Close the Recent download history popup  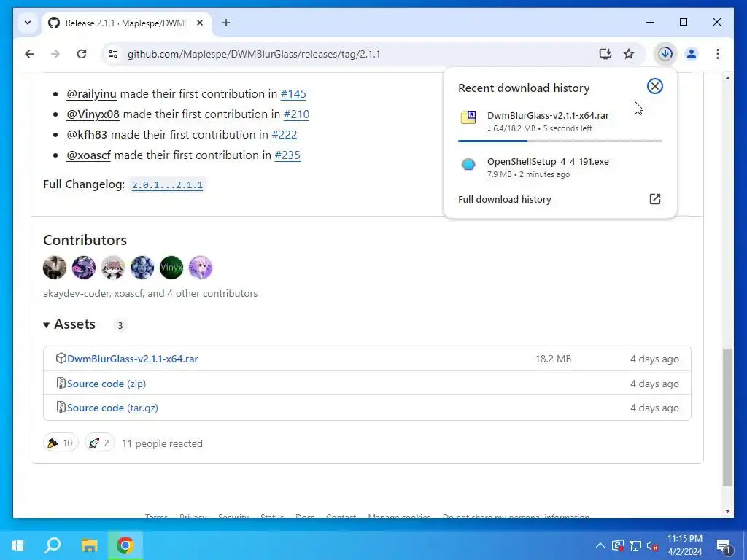pos(654,86)
